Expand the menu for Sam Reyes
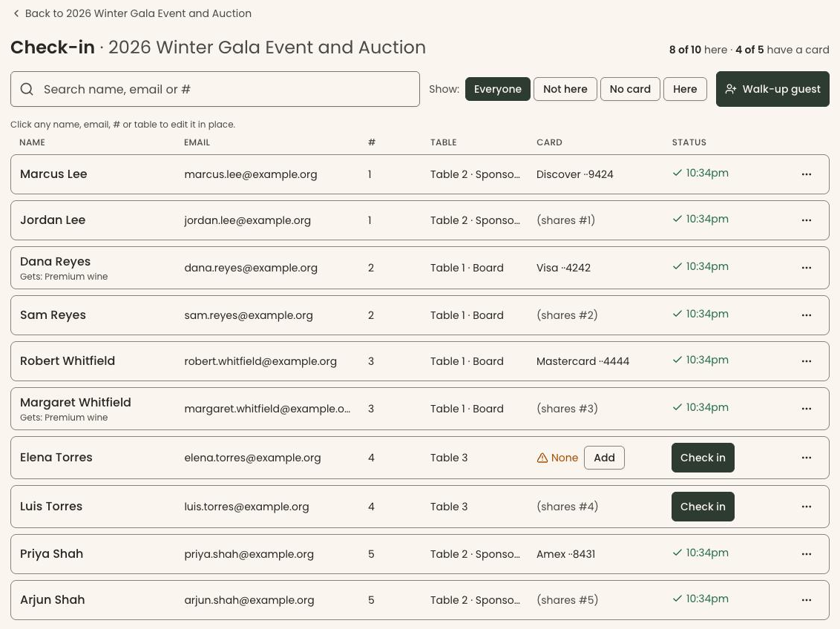Viewport: 840px width, 629px height. (x=807, y=315)
